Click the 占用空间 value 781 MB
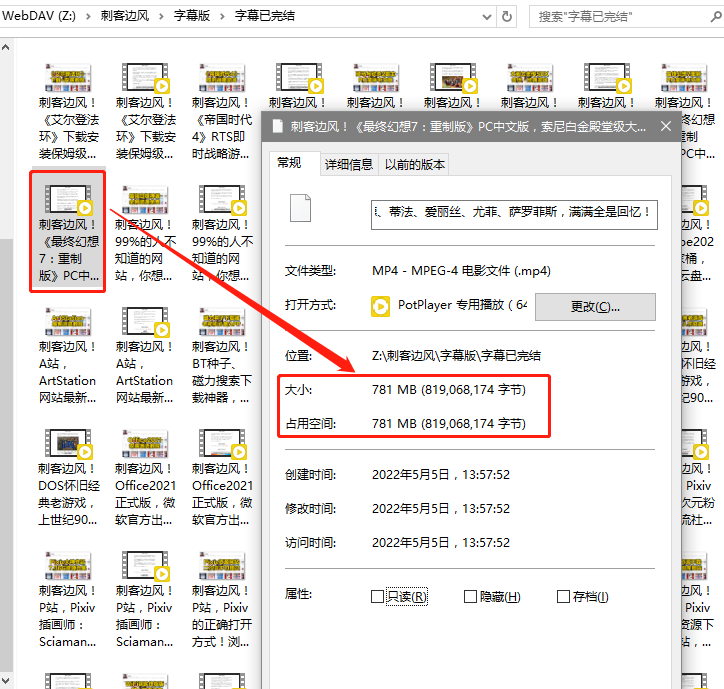The image size is (724, 689). (x=449, y=423)
